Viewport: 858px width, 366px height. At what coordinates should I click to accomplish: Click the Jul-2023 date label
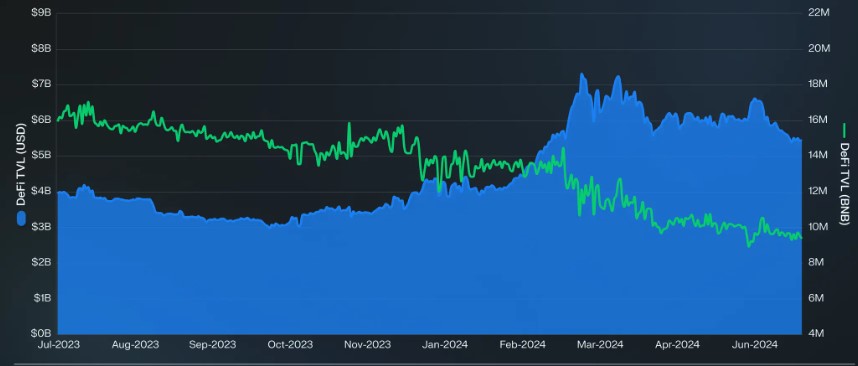59,345
